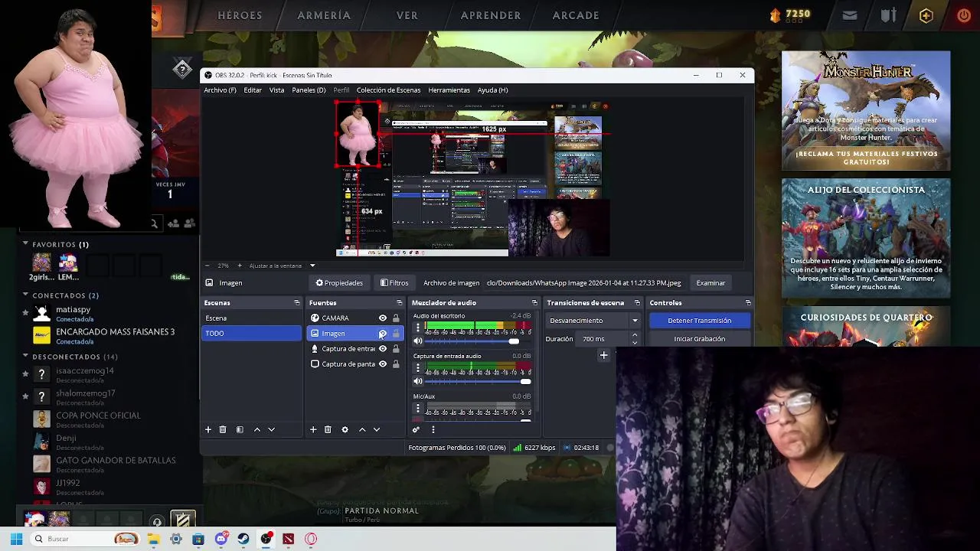Viewport: 980px width, 551px height.
Task: Open the Dota mail inbox icon
Action: pyautogui.click(x=850, y=15)
